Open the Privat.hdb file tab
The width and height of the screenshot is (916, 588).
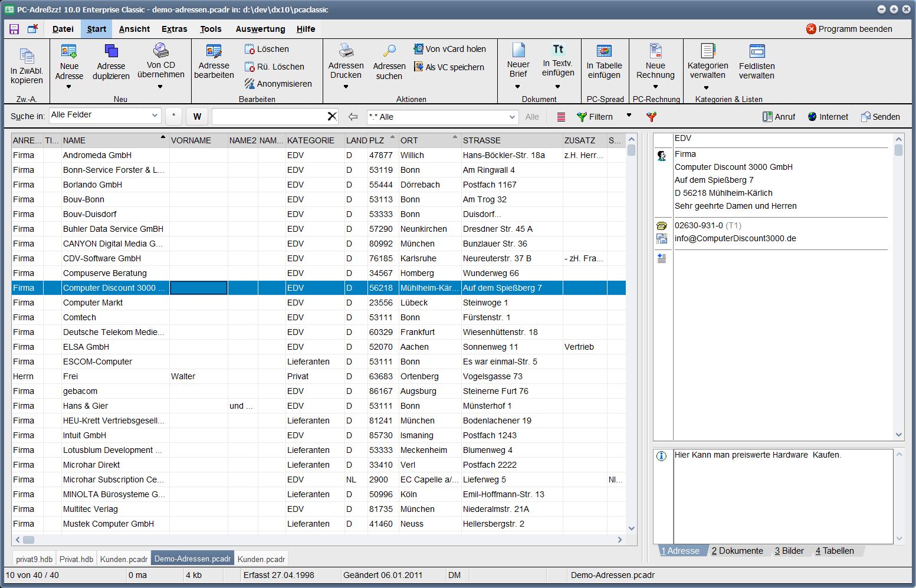tap(76, 559)
